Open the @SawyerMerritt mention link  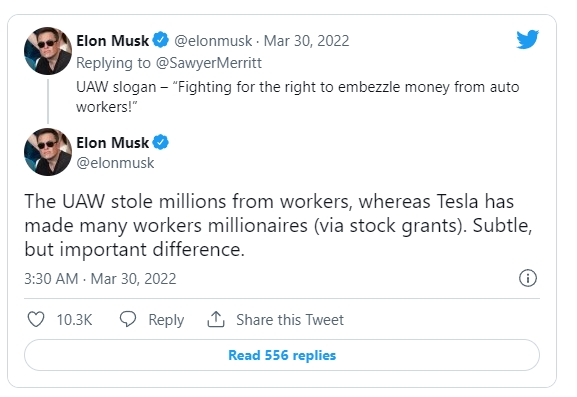[209, 63]
